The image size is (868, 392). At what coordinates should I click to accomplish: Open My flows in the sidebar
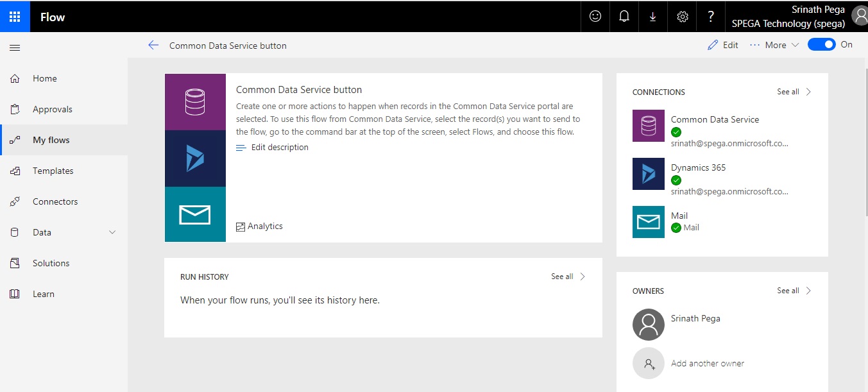click(x=51, y=140)
